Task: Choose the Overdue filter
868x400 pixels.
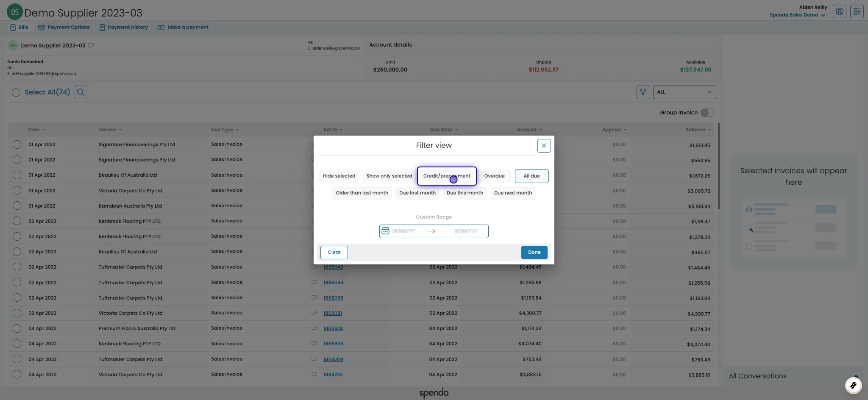Action: [494, 176]
